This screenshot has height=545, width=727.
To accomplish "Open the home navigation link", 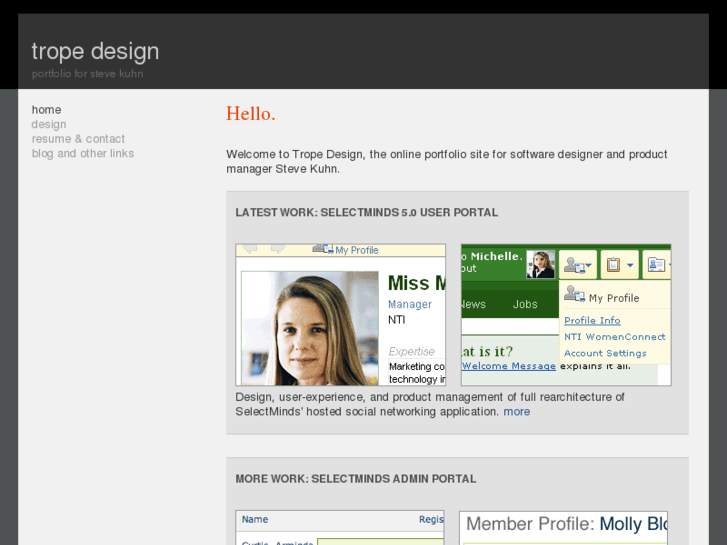I will coord(46,110).
